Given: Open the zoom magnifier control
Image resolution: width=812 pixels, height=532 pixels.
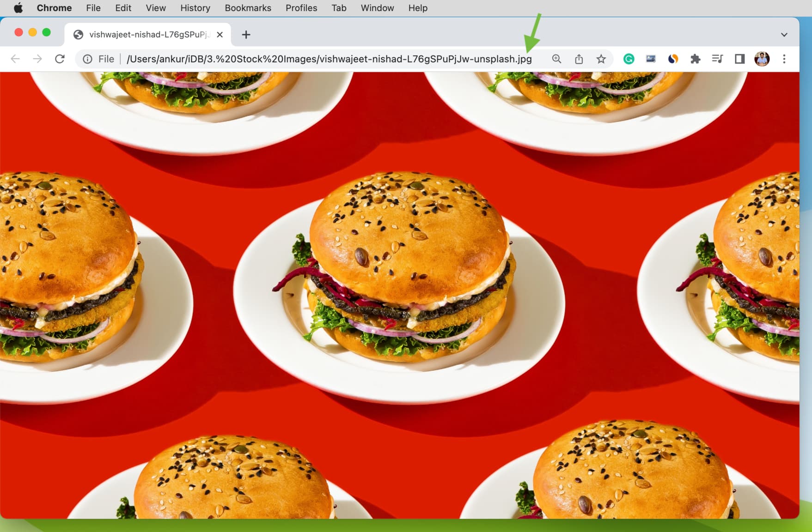Looking at the screenshot, I should point(557,59).
